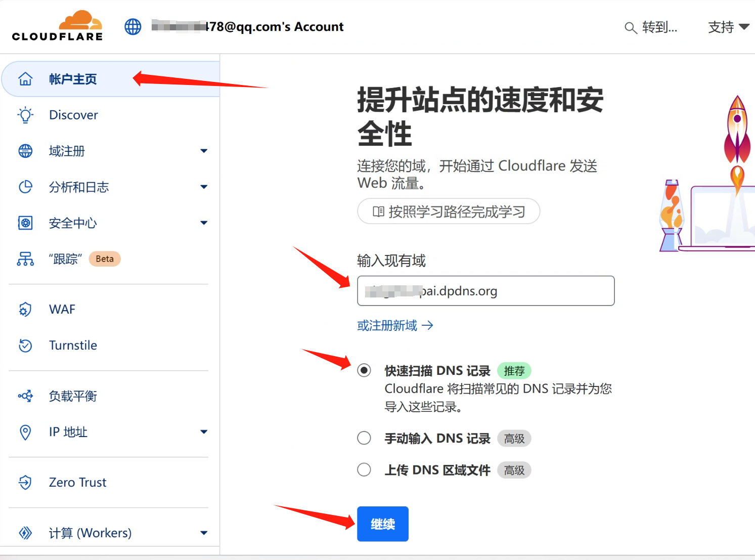The width and height of the screenshot is (755, 560).
Task: Click the "跟踪" network tree icon
Action: point(25,259)
